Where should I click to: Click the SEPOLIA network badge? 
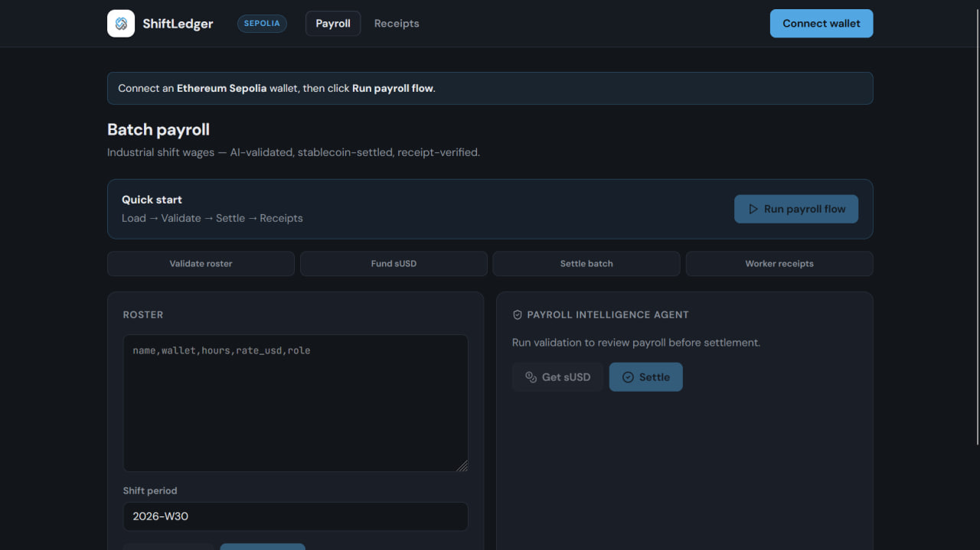tap(262, 24)
